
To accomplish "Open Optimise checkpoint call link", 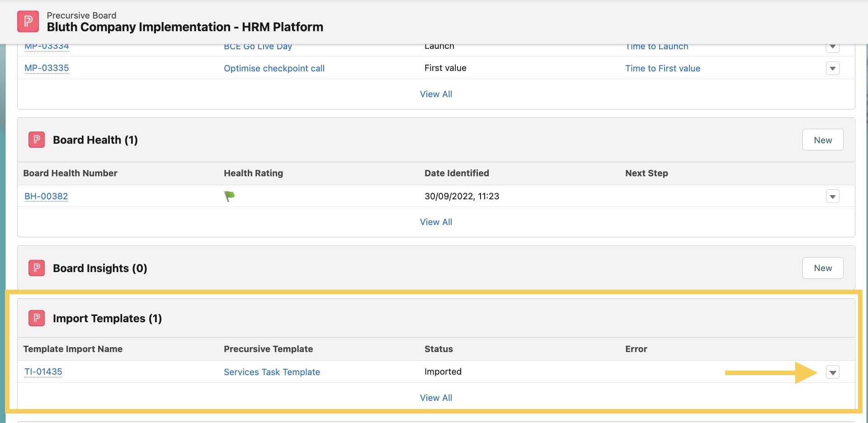I will click(x=274, y=68).
